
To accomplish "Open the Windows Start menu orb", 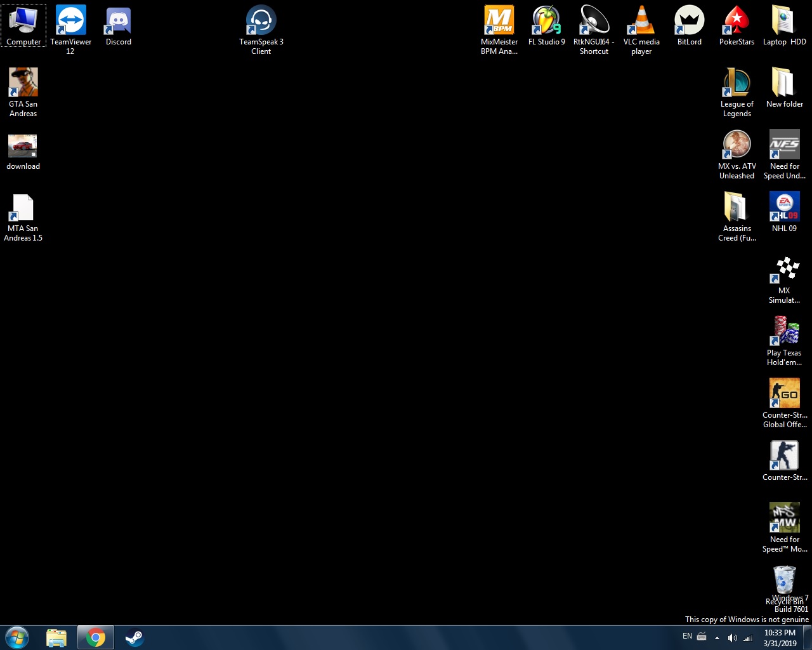I will coord(17,637).
